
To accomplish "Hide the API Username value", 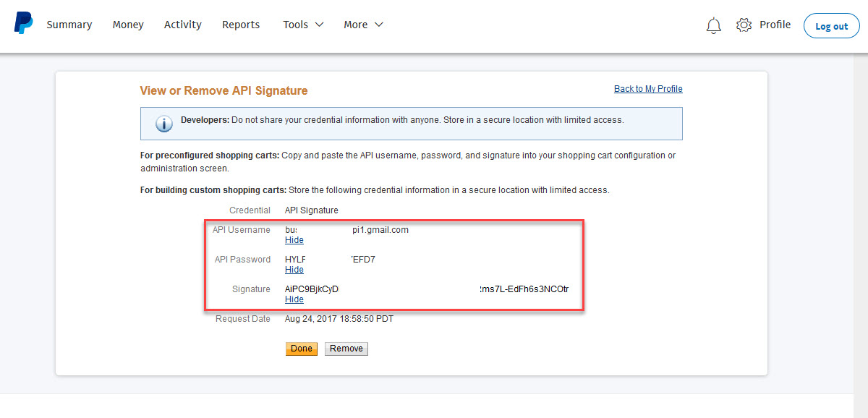I will pyautogui.click(x=294, y=240).
